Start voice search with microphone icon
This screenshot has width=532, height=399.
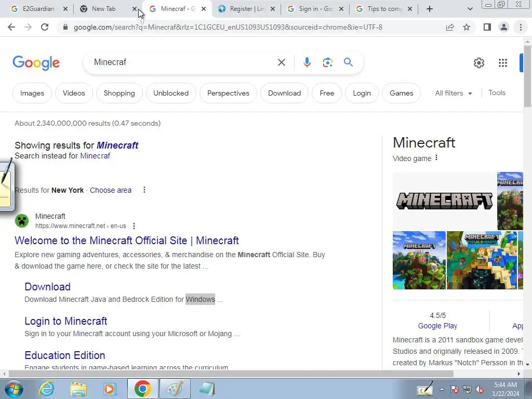(307, 62)
